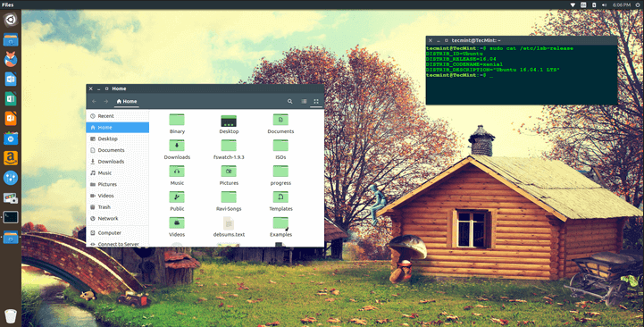Search files in the Home window
Viewport: 644px width, 327px height.
pyautogui.click(x=290, y=102)
